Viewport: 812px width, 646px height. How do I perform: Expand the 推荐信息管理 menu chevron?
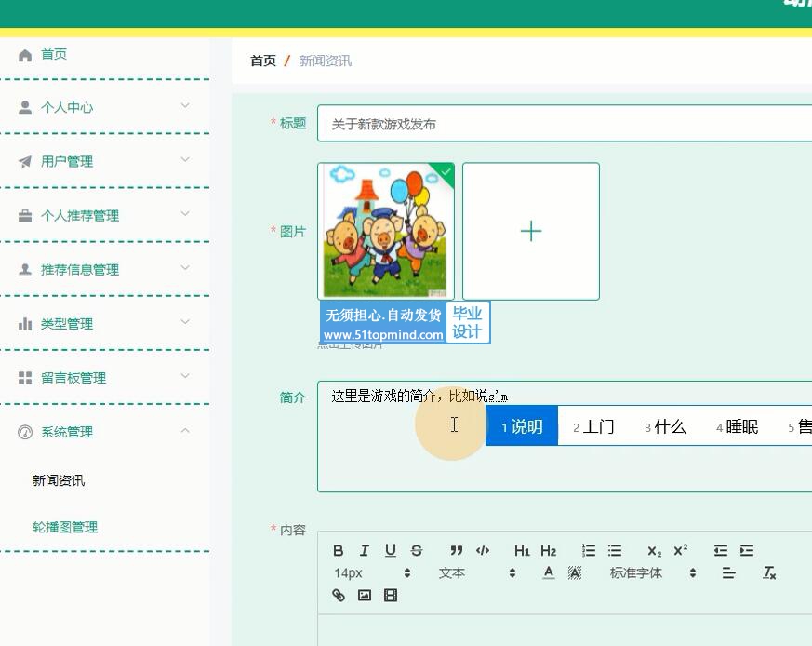[x=185, y=268]
